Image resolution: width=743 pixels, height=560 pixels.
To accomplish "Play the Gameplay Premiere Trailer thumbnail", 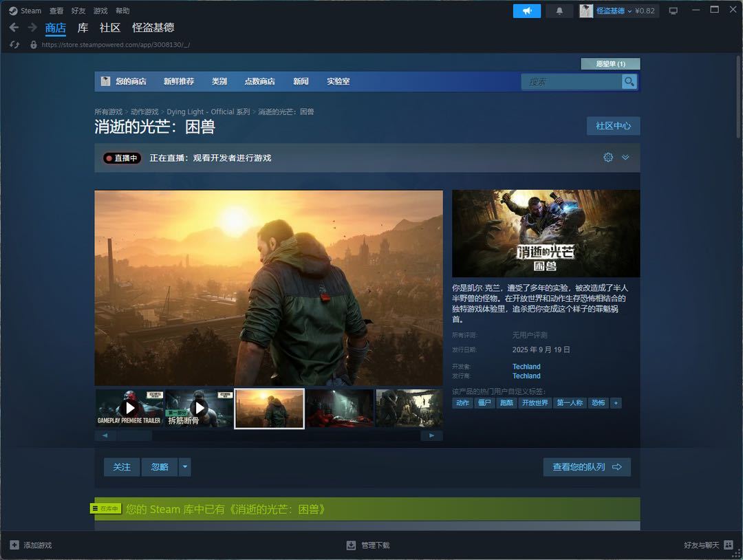I will click(x=130, y=408).
